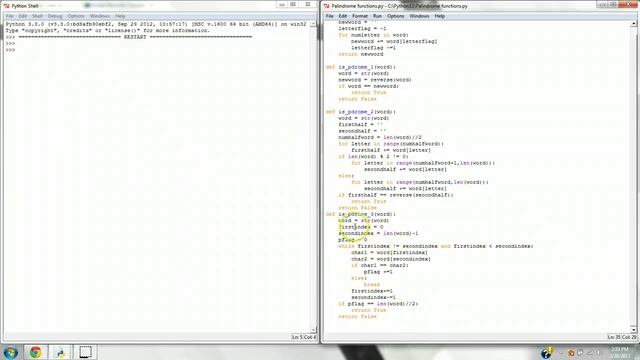Open the Windows menu in Python Shell

pyautogui.click(x=100, y=16)
